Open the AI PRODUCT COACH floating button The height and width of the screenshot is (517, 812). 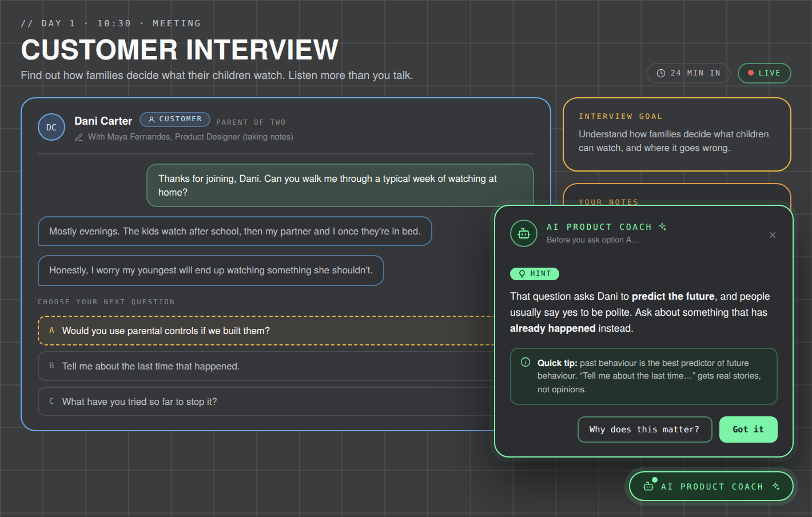click(711, 486)
